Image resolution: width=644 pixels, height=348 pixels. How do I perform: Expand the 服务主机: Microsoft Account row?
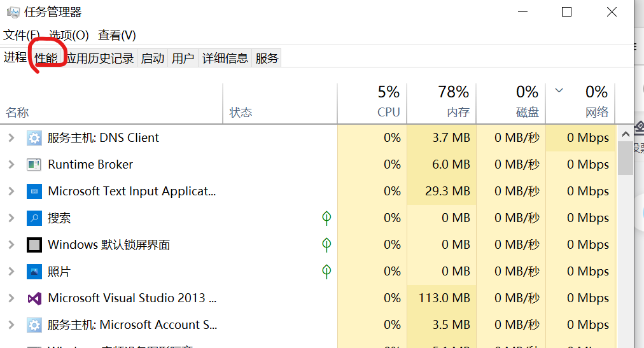[x=11, y=325]
